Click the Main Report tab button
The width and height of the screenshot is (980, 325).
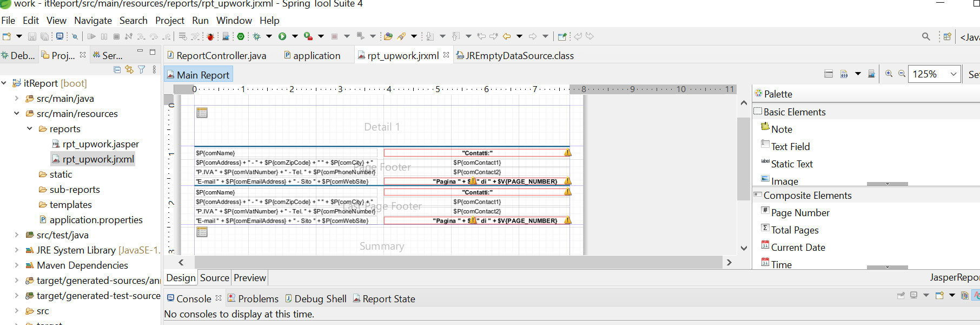(198, 75)
